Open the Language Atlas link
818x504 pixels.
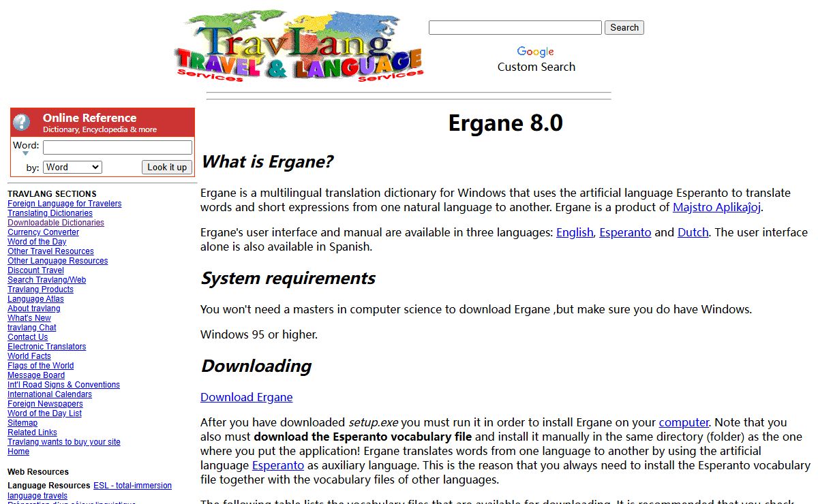click(35, 299)
